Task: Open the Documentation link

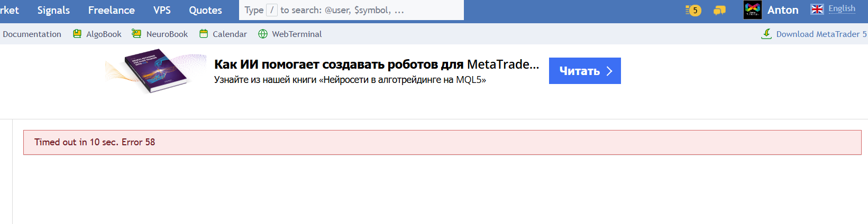Action: tap(32, 34)
